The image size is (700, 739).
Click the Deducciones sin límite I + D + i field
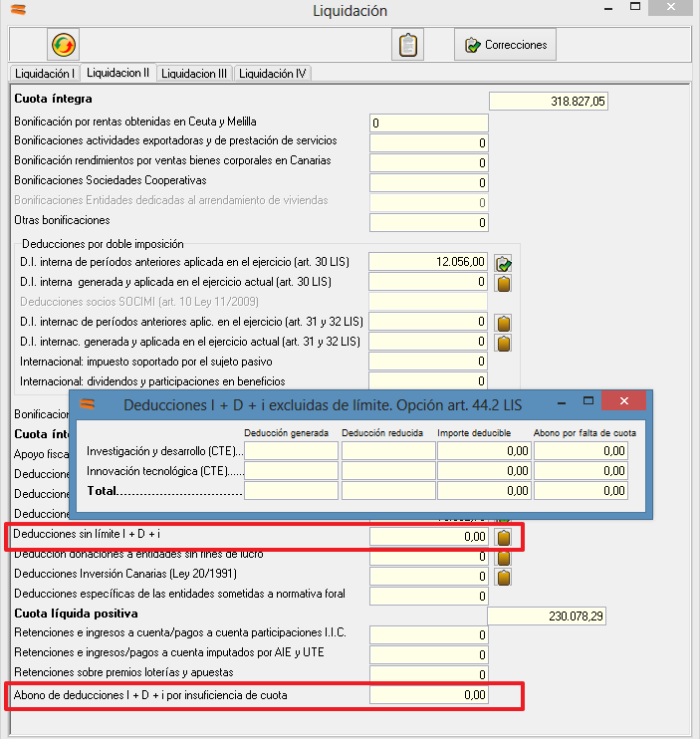(x=429, y=537)
